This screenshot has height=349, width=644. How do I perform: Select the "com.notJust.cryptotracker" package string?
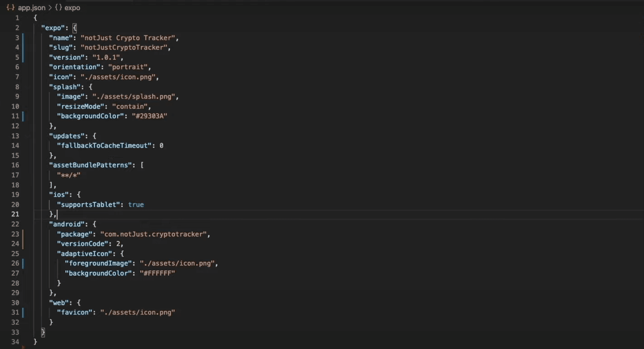155,234
